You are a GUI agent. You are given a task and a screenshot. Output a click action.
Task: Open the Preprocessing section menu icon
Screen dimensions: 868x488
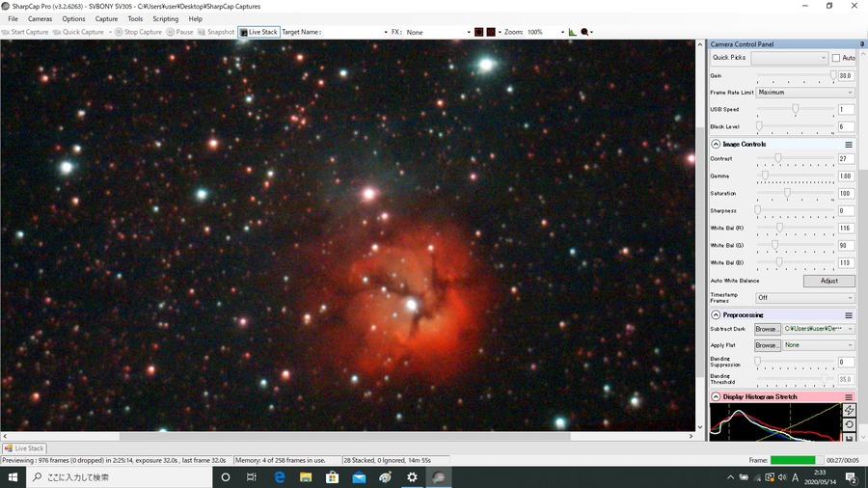(849, 315)
